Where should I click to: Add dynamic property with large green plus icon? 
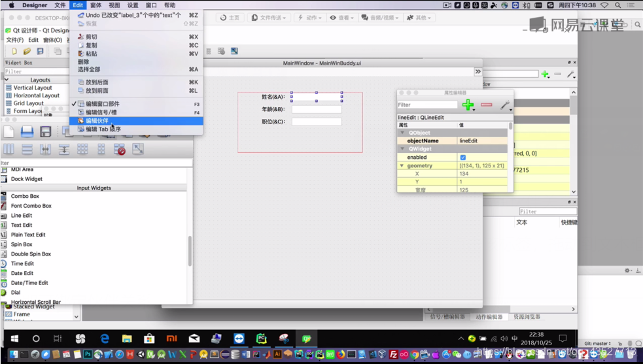[x=468, y=105]
